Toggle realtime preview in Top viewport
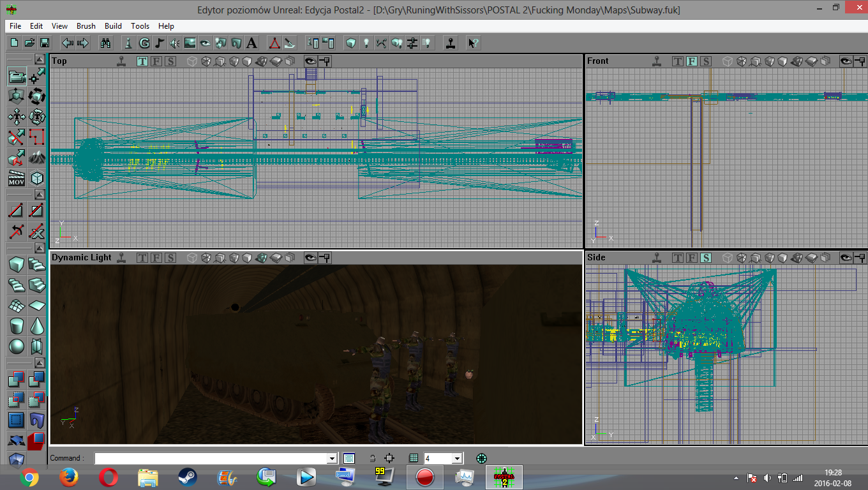Viewport: 868px width, 490px height. pyautogui.click(x=121, y=61)
